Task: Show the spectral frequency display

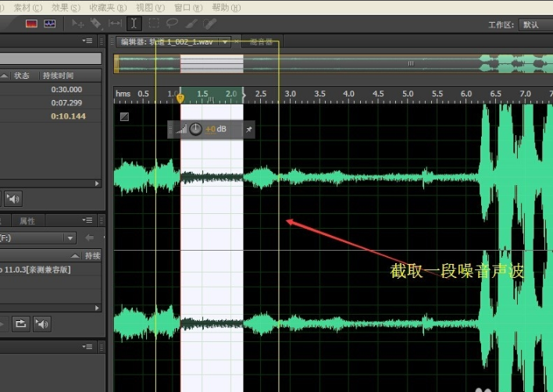Action: 31,23
